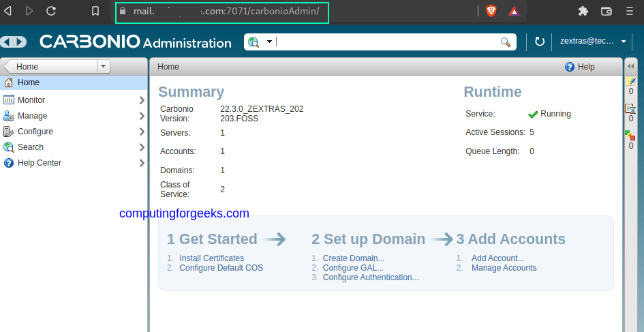
Task: Click Active Sessions value 5
Action: click(x=532, y=132)
